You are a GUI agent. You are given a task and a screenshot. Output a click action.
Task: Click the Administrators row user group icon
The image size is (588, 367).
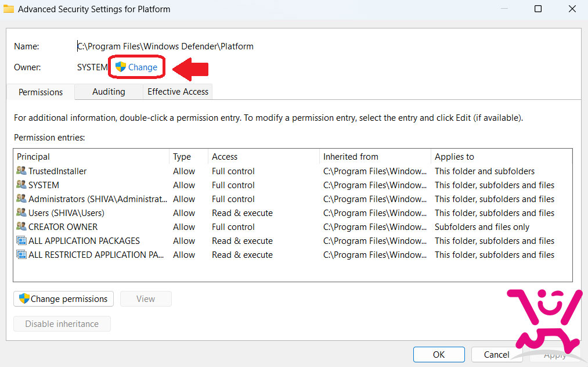point(21,199)
